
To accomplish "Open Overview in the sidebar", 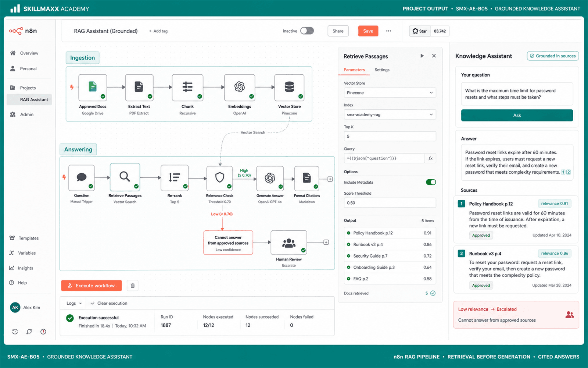I will tap(29, 53).
